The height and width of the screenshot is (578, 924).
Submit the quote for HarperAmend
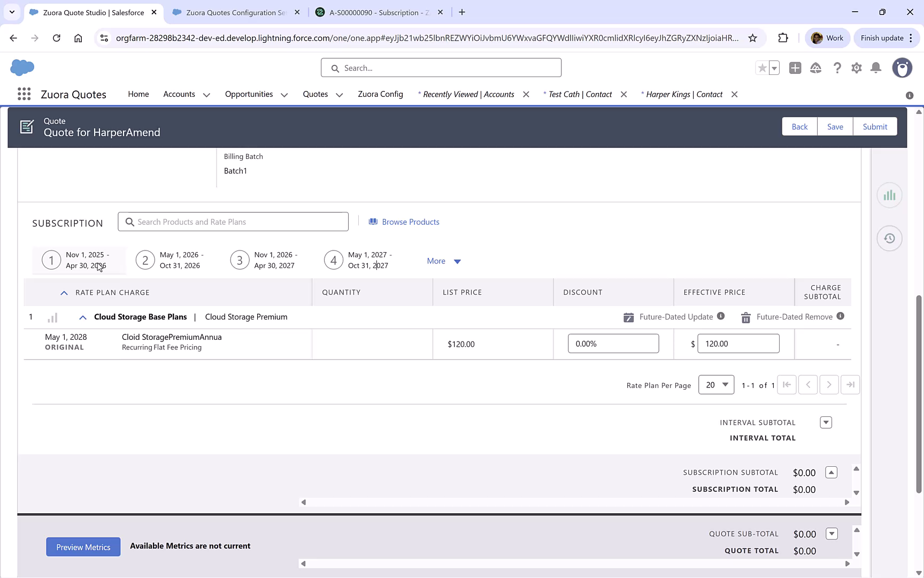click(875, 126)
